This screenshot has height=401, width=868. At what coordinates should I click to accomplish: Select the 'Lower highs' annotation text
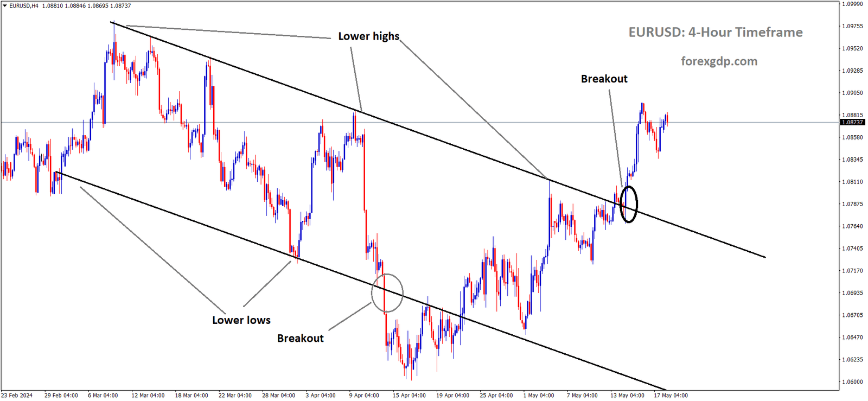369,36
